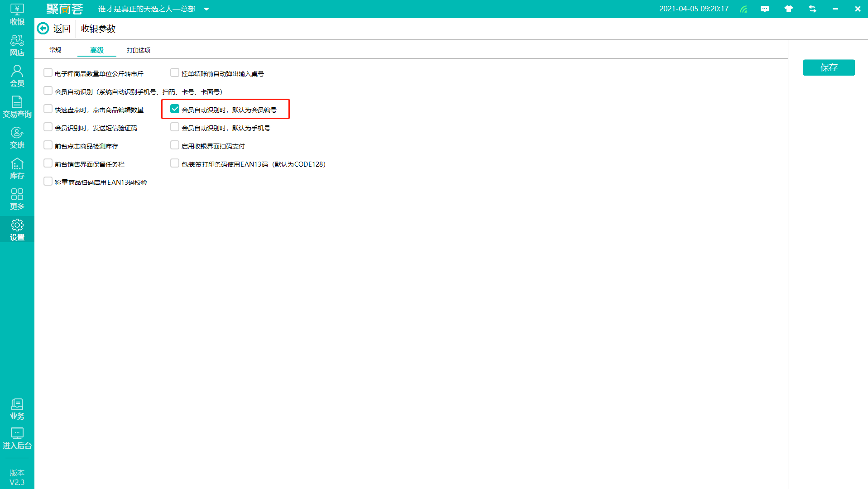868x489 pixels.
Task: Enable 电子秤商品数量单位公斤转市斤 checkbox
Action: [48, 73]
